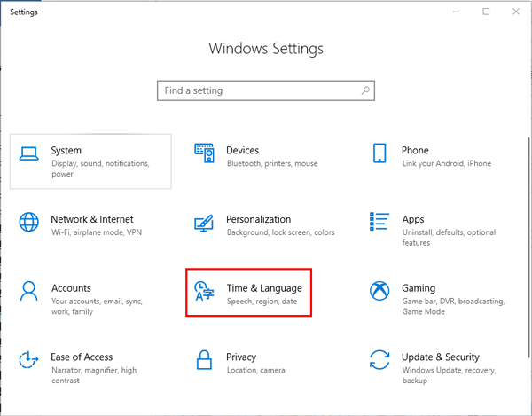Maximize the Settings window

pos(486,12)
